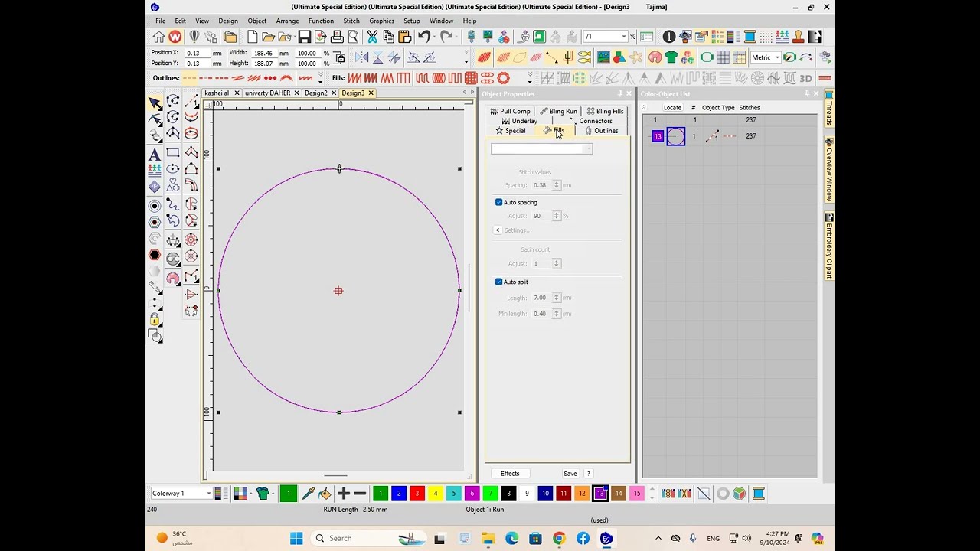Image resolution: width=980 pixels, height=551 pixels.
Task: Switch to the Design2 document tab
Action: click(315, 93)
